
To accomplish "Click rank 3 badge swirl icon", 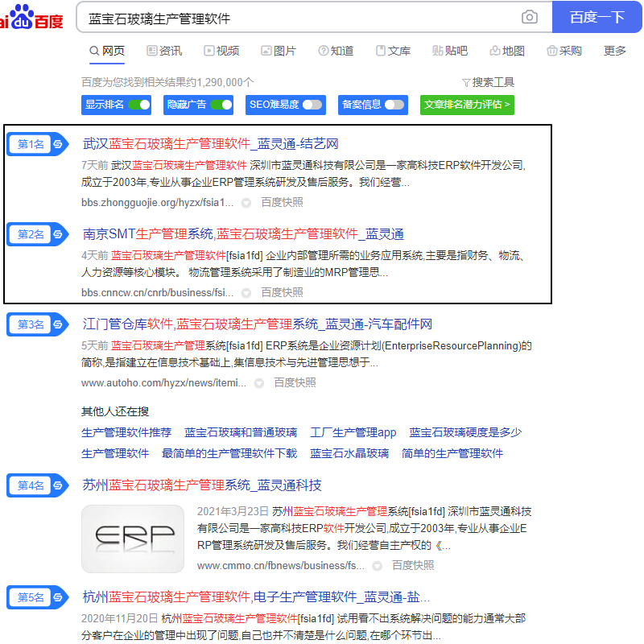I will point(58,324).
